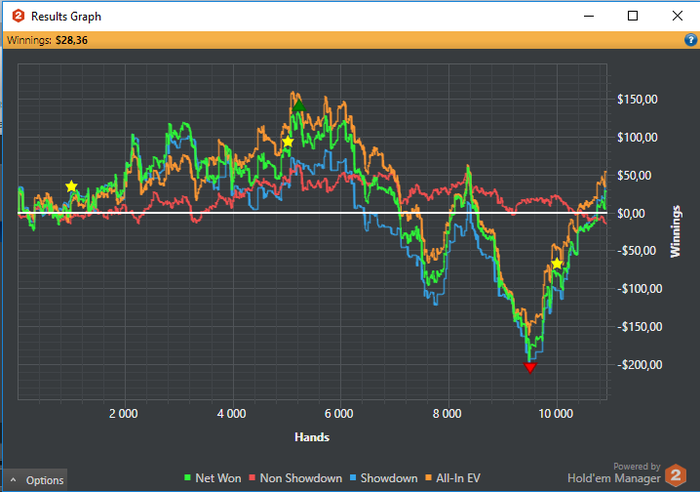The width and height of the screenshot is (700, 492).
Task: Click the Results Graph window title
Action: [x=66, y=17]
